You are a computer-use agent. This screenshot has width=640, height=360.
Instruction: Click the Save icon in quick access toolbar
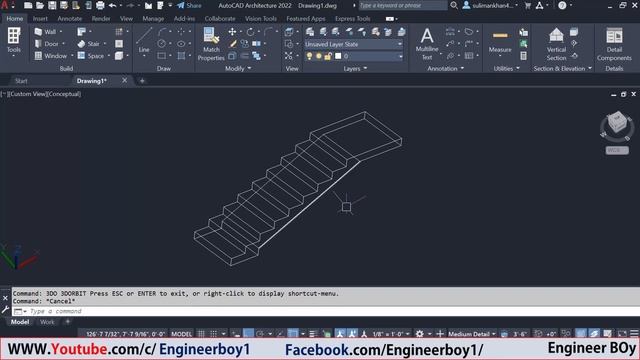(x=52, y=5)
